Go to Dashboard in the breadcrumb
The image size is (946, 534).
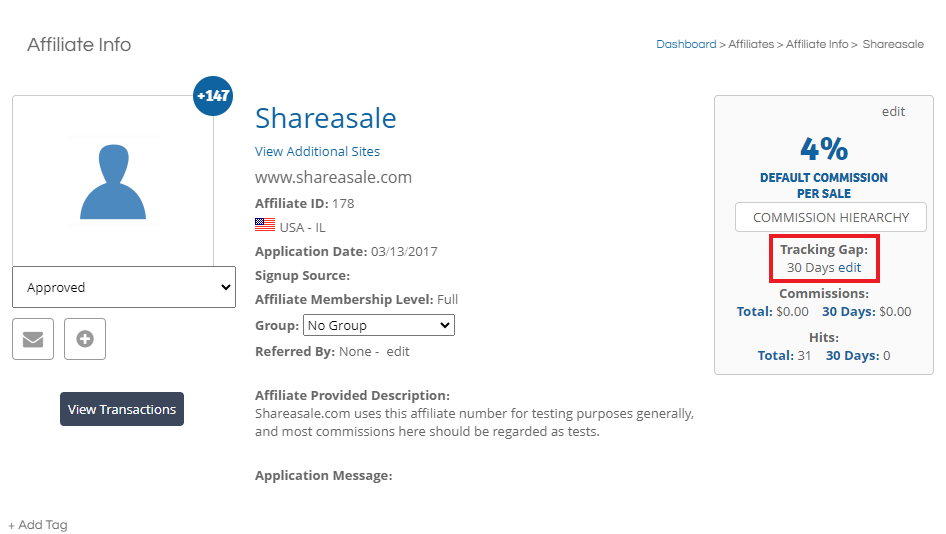pos(686,44)
